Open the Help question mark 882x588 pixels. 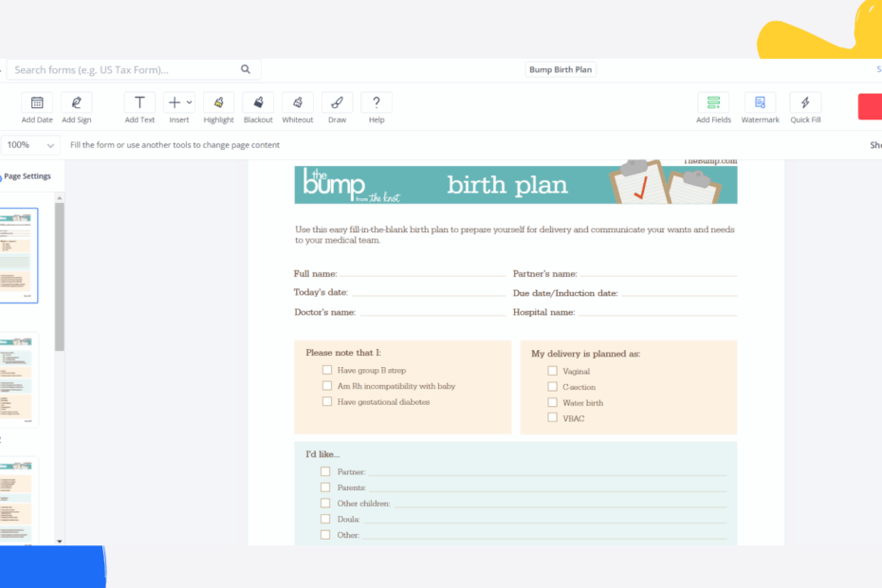[x=377, y=103]
